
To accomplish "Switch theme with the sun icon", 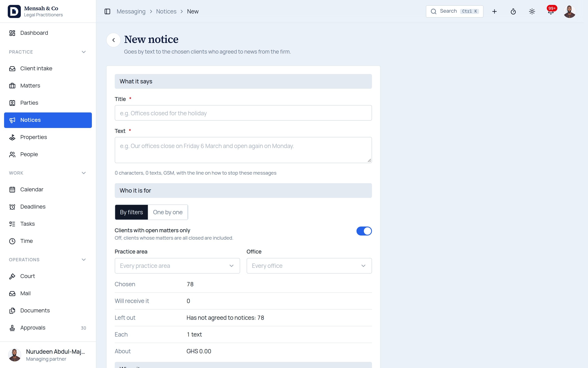I will 532,11.
